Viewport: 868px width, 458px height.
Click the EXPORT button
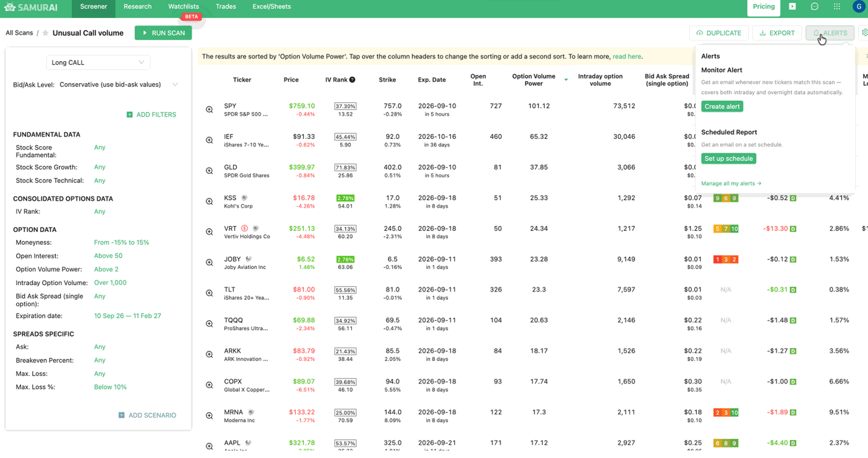(x=777, y=33)
